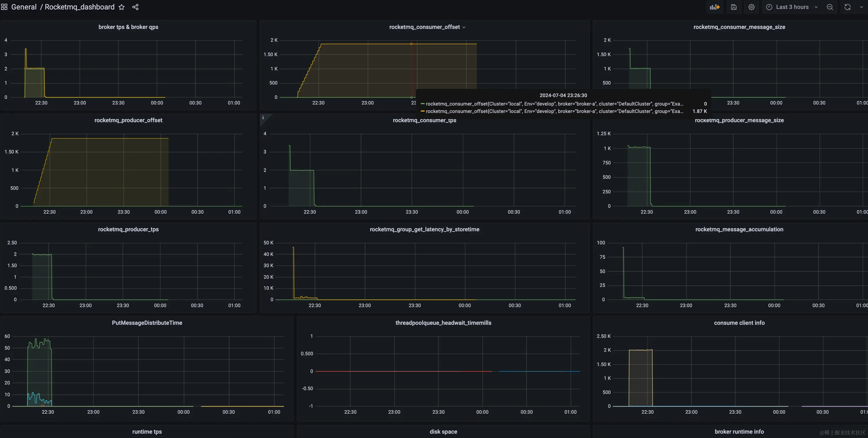Click broker tps & broker qps title
Viewport: 868px width, 438px height.
pos(128,27)
